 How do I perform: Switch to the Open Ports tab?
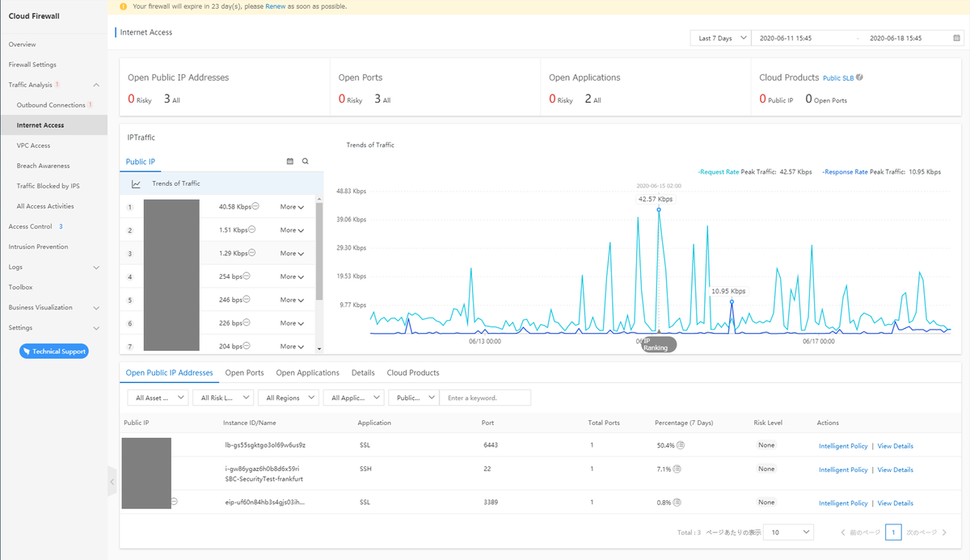[x=244, y=373]
